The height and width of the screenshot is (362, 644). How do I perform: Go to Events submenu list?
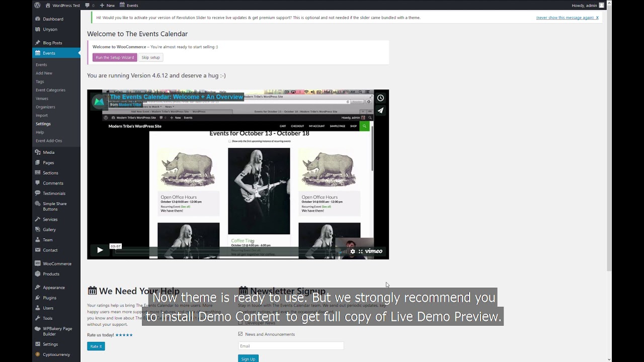click(x=41, y=64)
